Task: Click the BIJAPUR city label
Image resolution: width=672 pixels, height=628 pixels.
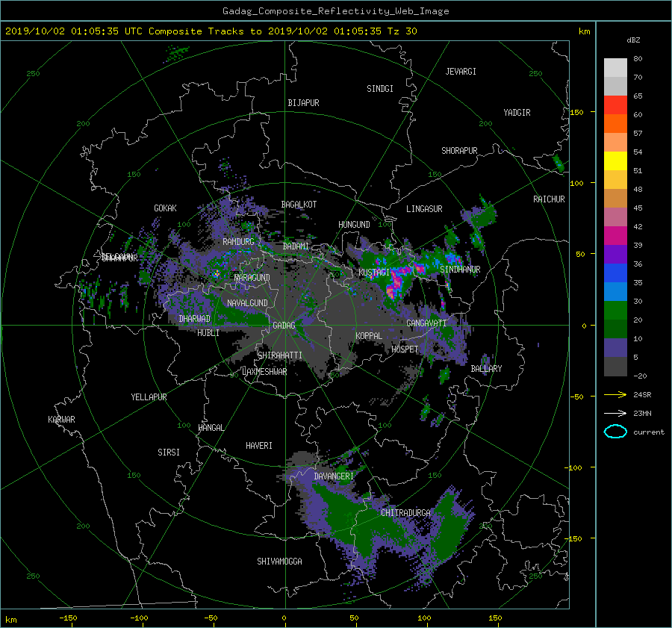Action: (x=303, y=103)
